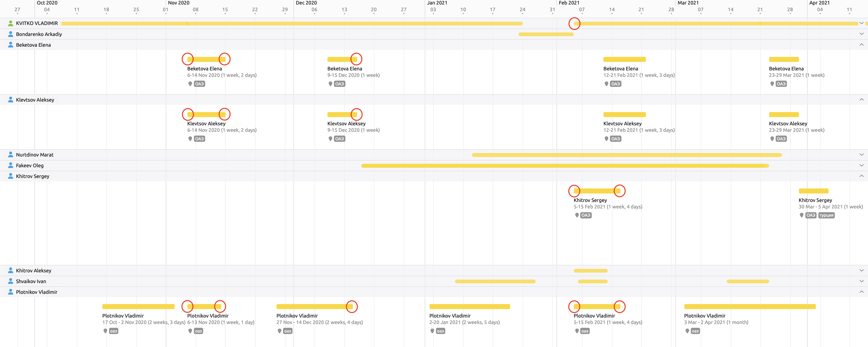The height and width of the screenshot is (347, 868).
Task: Expand the Nurtdinov Marat row chevron
Action: 861,155
